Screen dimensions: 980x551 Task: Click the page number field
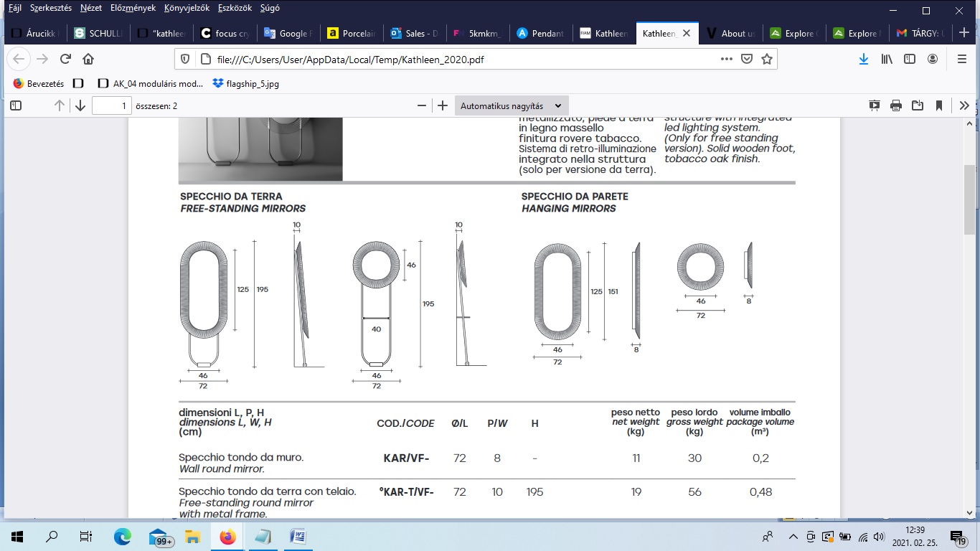(111, 105)
